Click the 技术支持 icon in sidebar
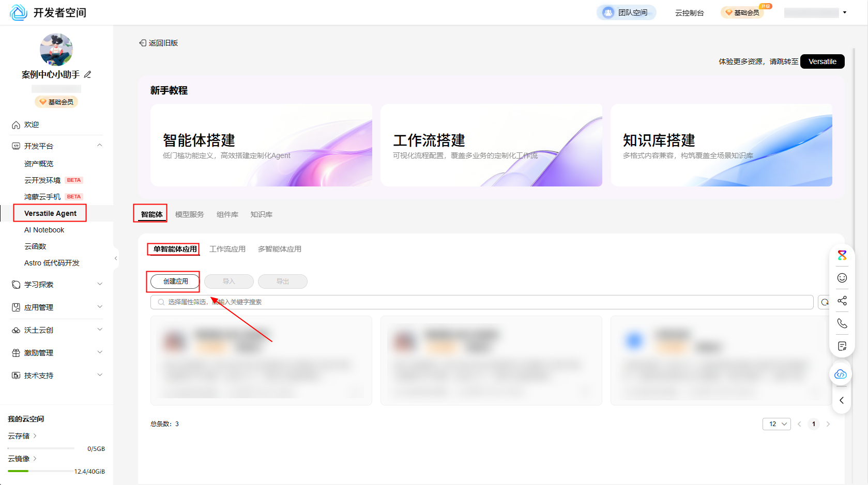 coord(16,376)
